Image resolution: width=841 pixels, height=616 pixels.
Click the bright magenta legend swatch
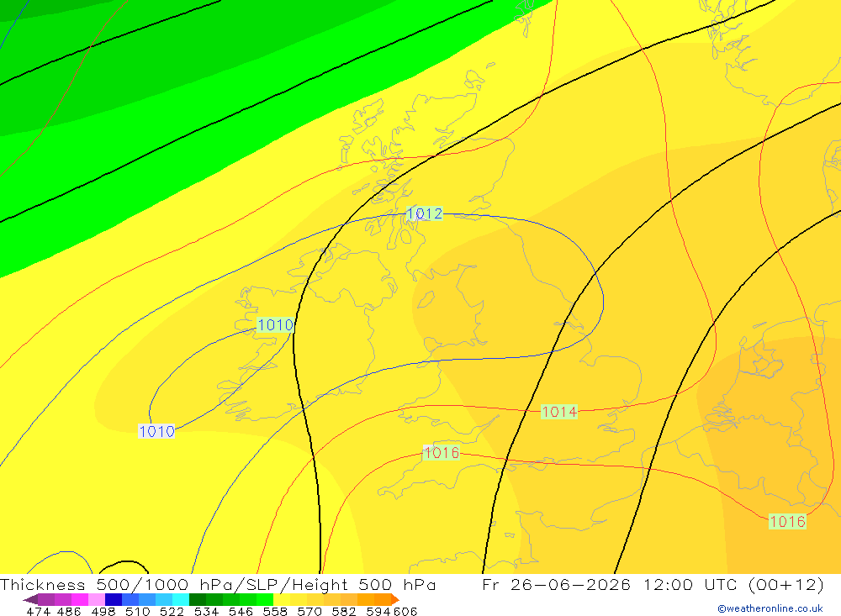(80, 599)
